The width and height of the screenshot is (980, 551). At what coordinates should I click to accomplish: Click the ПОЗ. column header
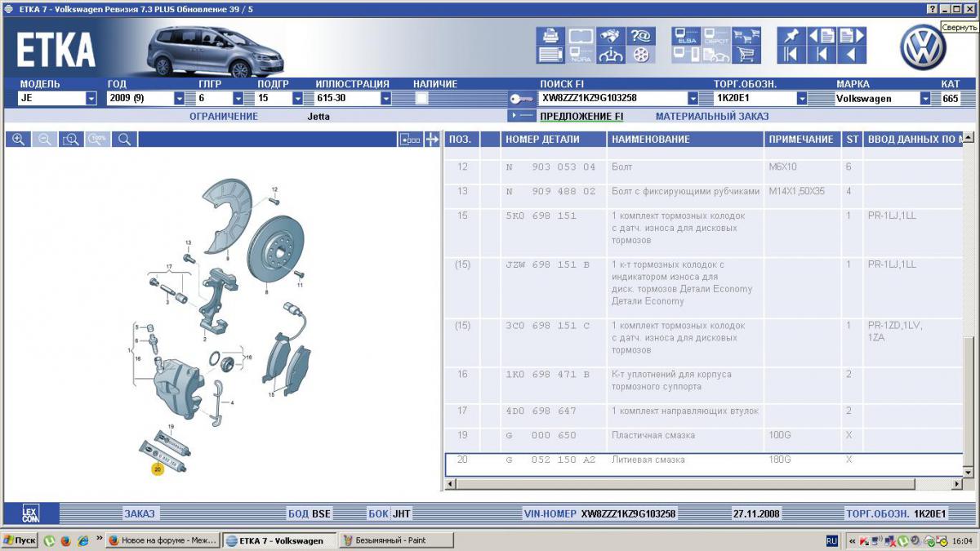click(x=461, y=140)
